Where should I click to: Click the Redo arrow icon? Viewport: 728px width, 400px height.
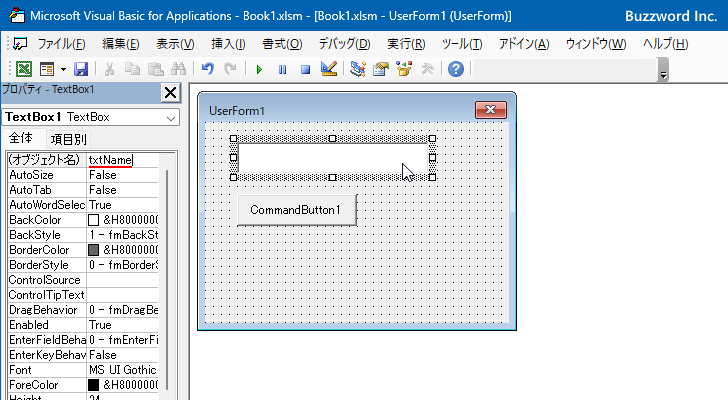230,69
